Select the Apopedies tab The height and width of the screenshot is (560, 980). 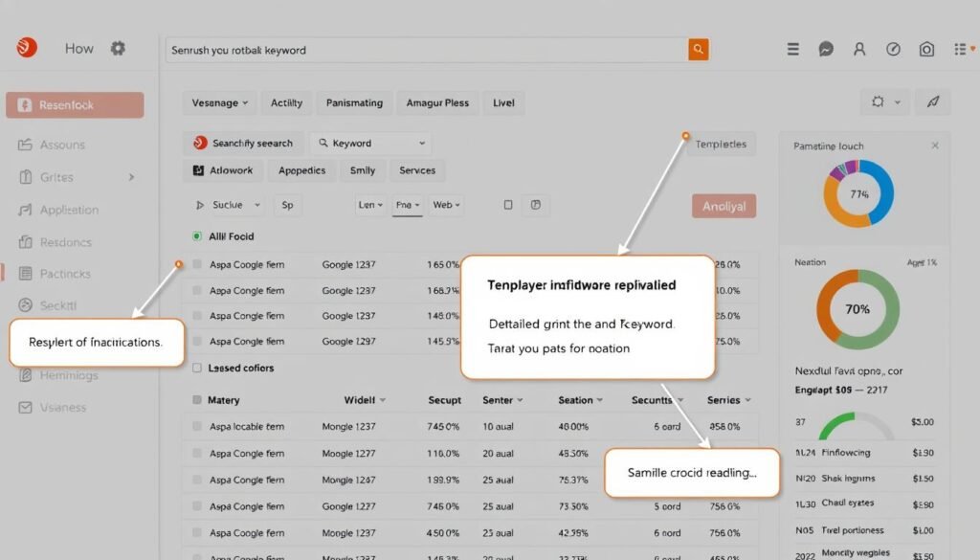tap(301, 170)
